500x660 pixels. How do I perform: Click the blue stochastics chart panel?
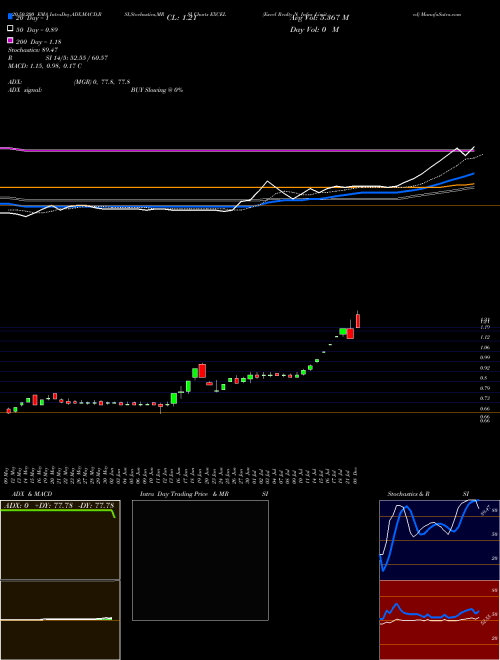tap(439, 540)
